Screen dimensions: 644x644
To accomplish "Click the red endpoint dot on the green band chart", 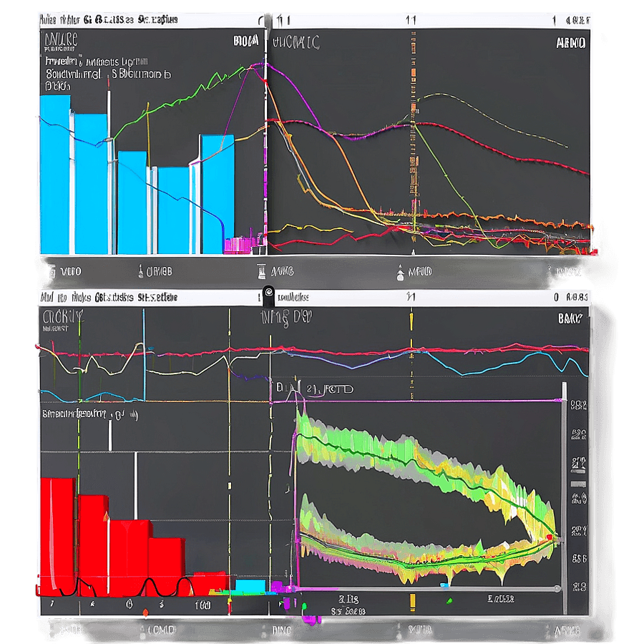I will 550,536.
